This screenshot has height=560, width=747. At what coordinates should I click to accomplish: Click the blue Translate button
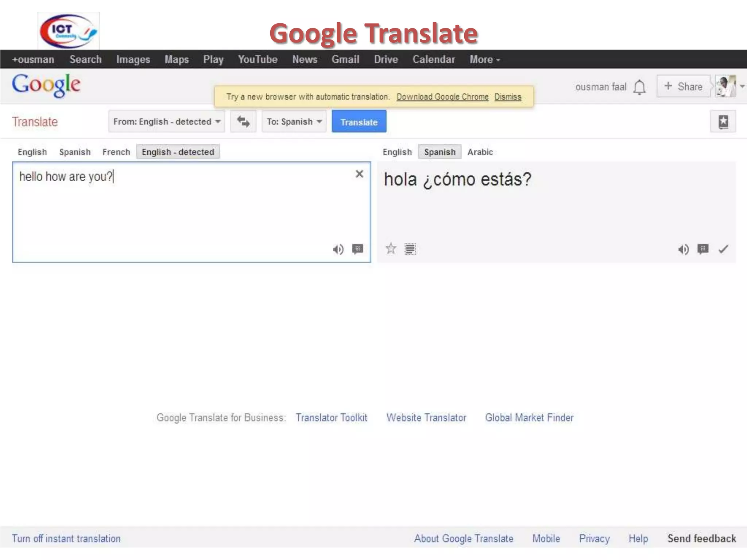point(359,121)
